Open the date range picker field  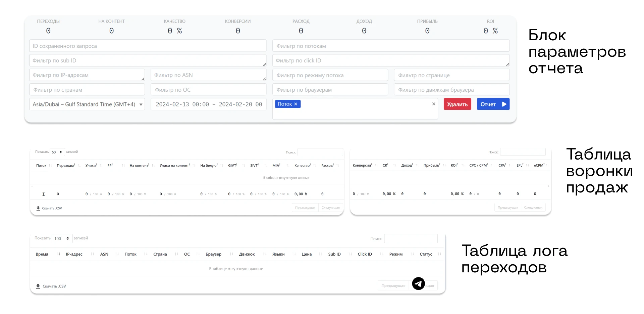click(x=209, y=104)
